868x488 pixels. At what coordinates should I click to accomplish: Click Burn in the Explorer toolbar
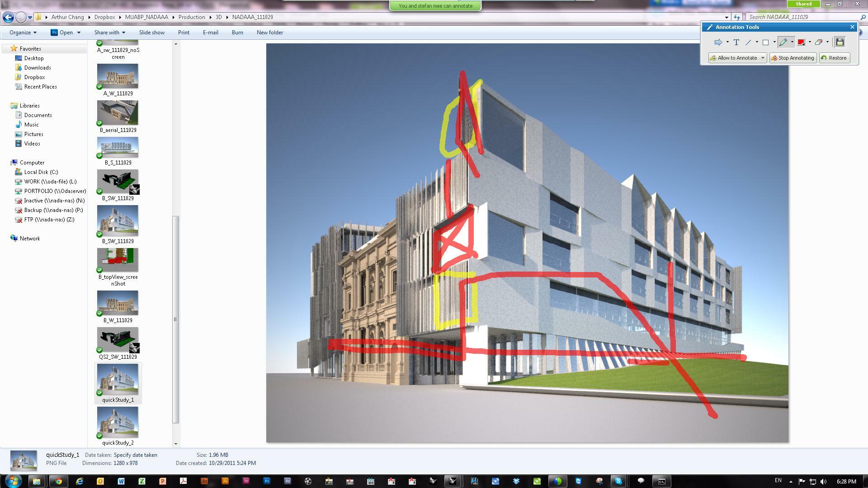coord(237,33)
